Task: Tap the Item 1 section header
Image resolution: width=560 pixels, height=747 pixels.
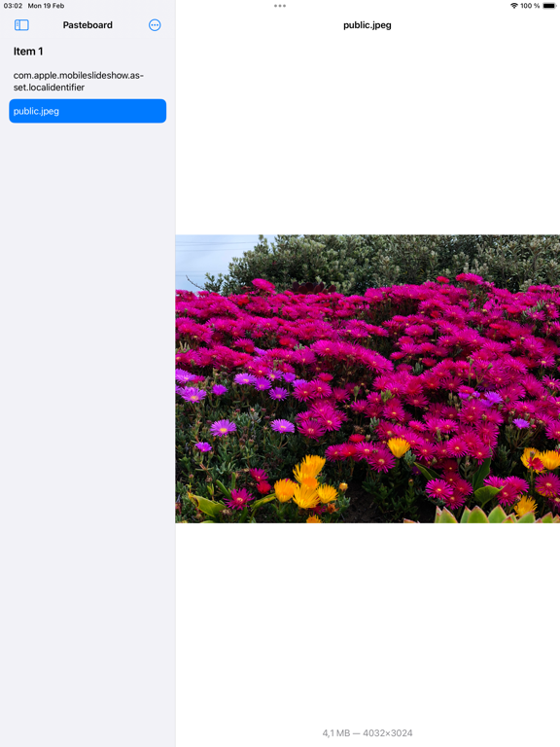Action: [x=28, y=52]
